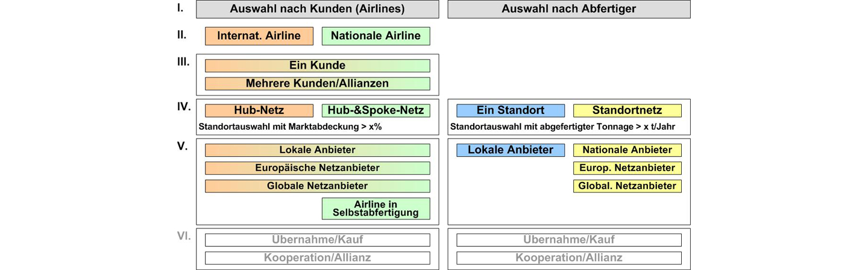Select the 'Airline in Selbstabfertigung' box

[376, 209]
